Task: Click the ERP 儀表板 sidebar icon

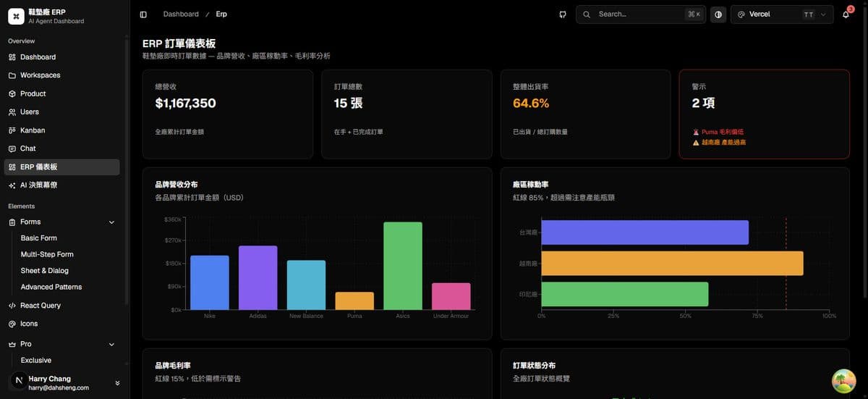Action: [12, 167]
